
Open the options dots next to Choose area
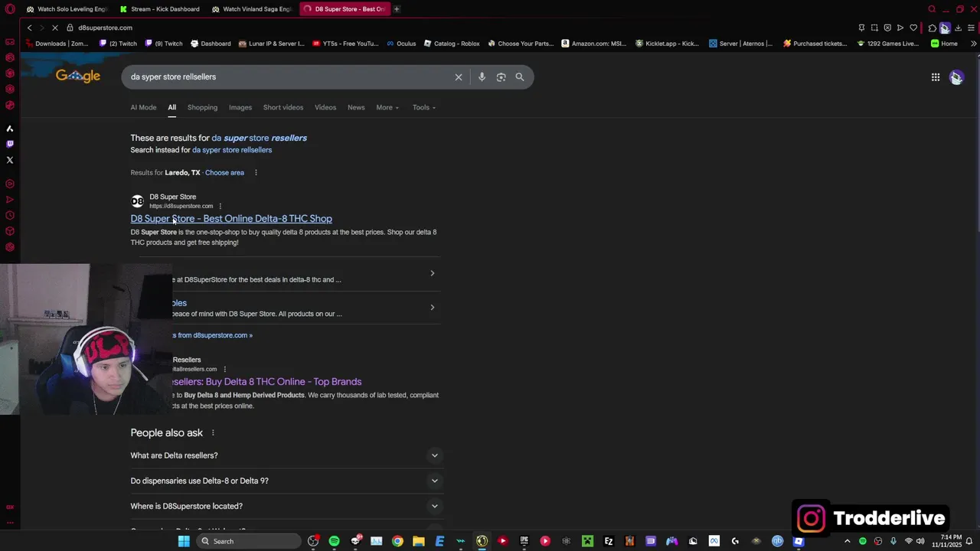click(256, 173)
